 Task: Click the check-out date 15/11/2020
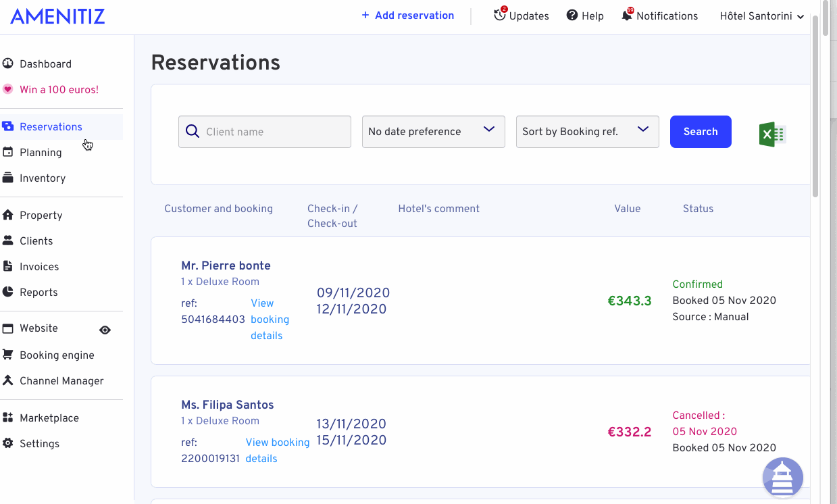coord(351,440)
